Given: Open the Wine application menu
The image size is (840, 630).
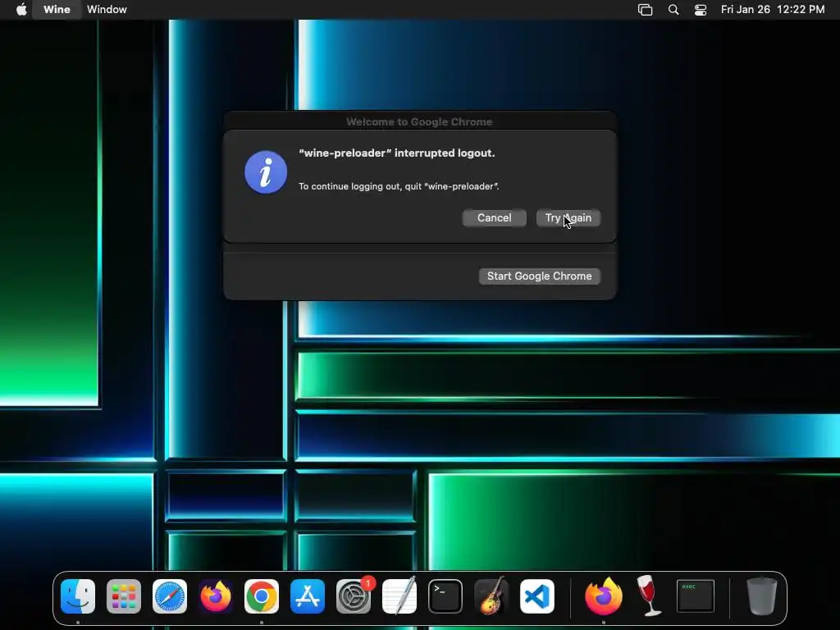Looking at the screenshot, I should [x=57, y=10].
